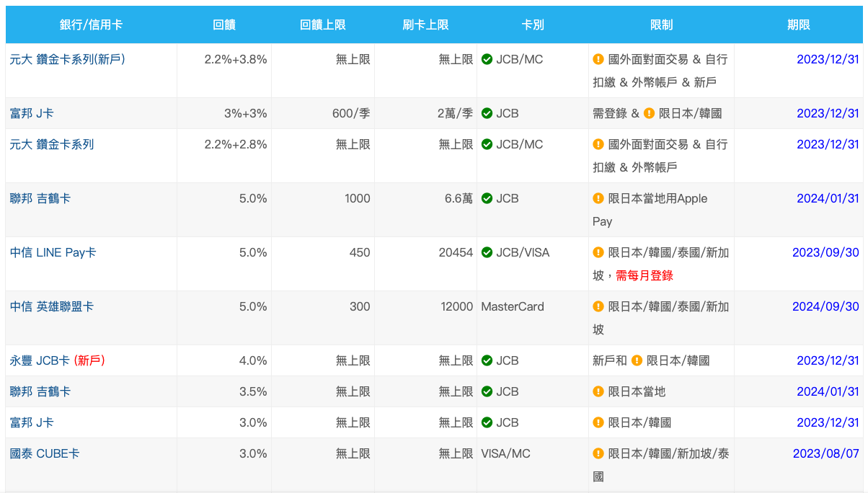
Task: Open 永豐 JCB卡 link
Action: tap(40, 360)
